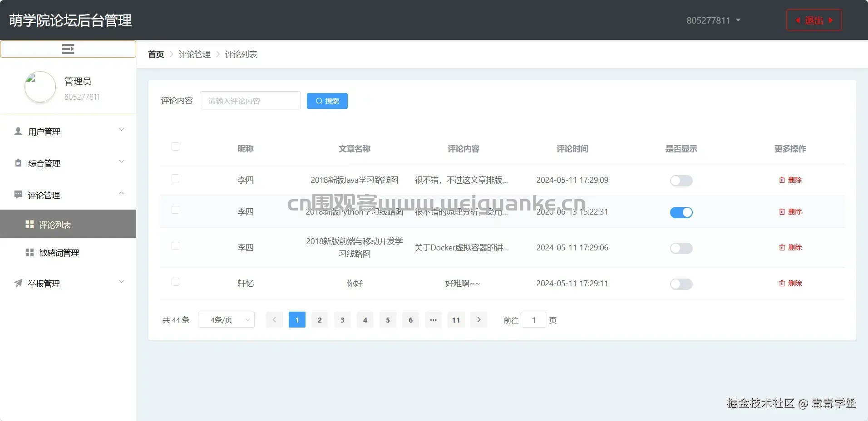Viewport: 868px width, 421px height.
Task: Toggle display switch for Docker comment
Action: pyautogui.click(x=681, y=248)
